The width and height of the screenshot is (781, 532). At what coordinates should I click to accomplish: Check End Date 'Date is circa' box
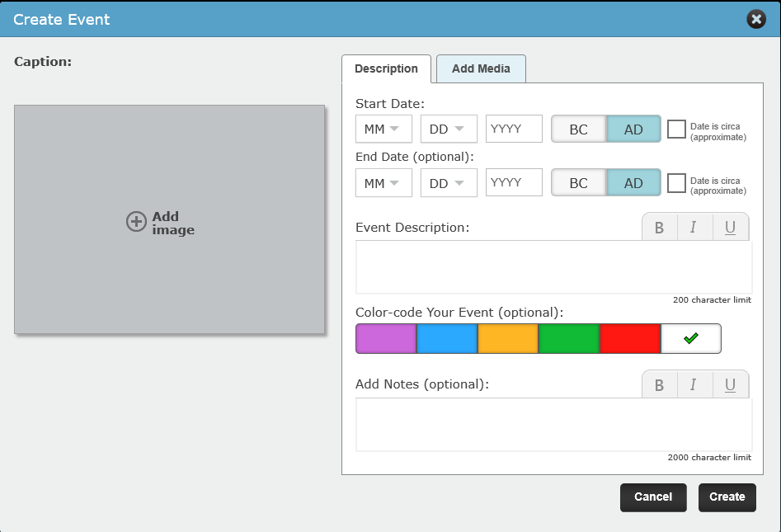[x=676, y=182]
